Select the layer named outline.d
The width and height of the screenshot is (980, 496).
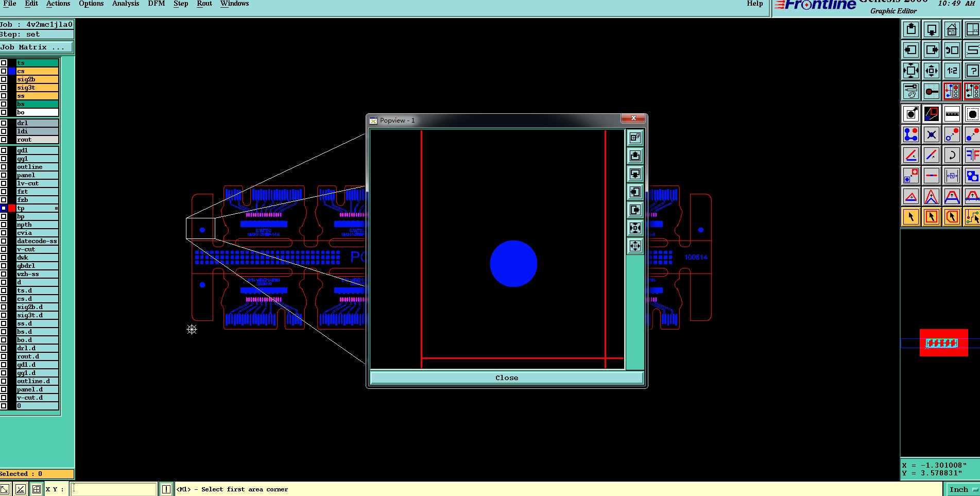coord(38,381)
